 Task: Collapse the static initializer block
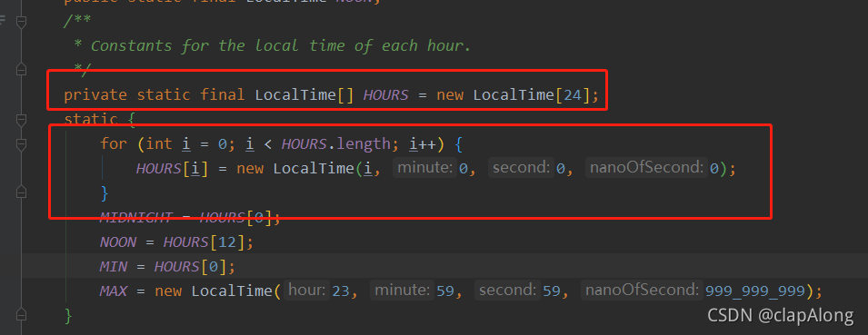click(x=21, y=120)
